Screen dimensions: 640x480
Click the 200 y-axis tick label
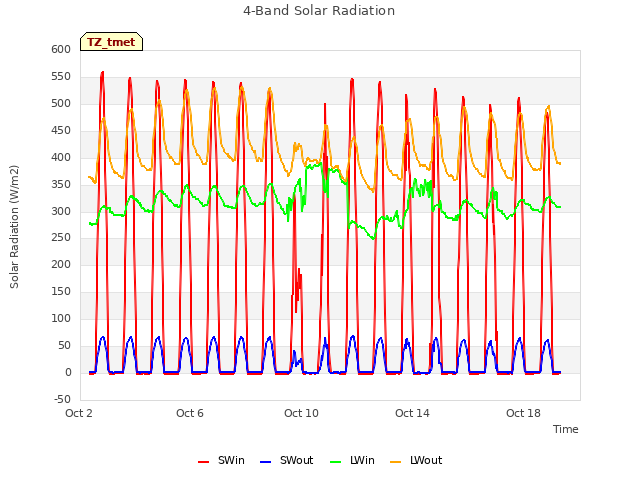coord(61,264)
